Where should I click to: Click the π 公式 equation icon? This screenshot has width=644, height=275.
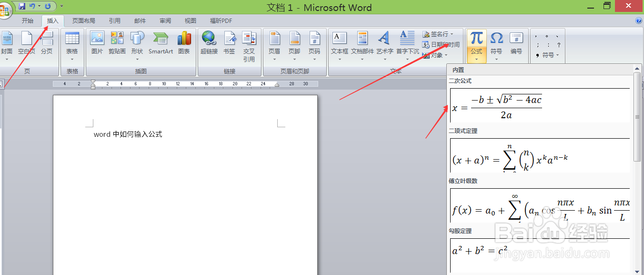(476, 38)
